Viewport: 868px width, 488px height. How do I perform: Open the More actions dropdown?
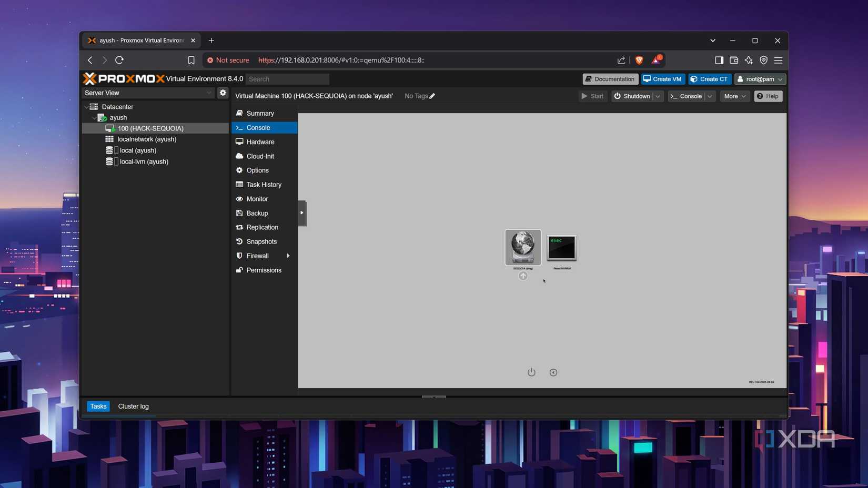[735, 96]
